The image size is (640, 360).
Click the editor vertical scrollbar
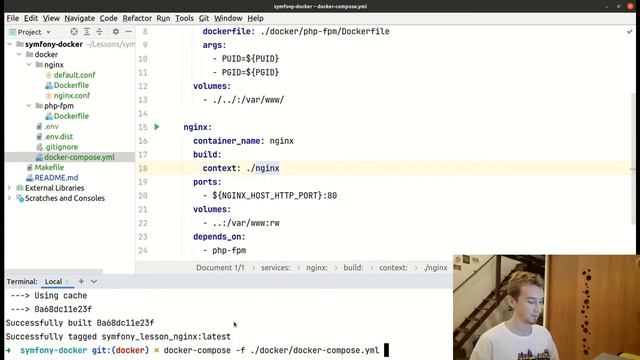click(633, 157)
